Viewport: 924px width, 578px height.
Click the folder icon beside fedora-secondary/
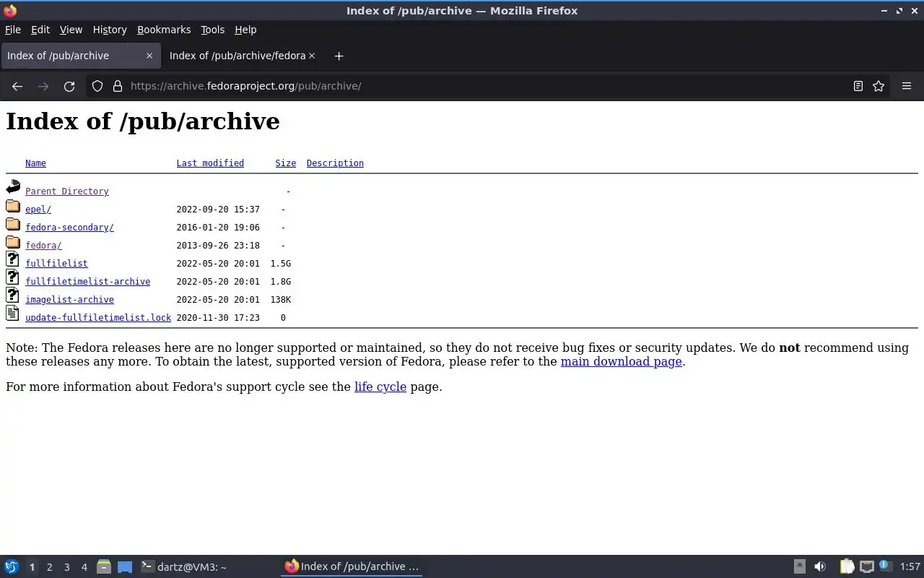coord(13,225)
